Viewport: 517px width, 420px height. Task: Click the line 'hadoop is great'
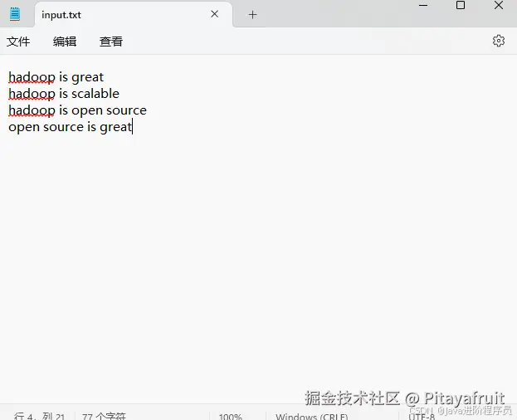tap(56, 77)
